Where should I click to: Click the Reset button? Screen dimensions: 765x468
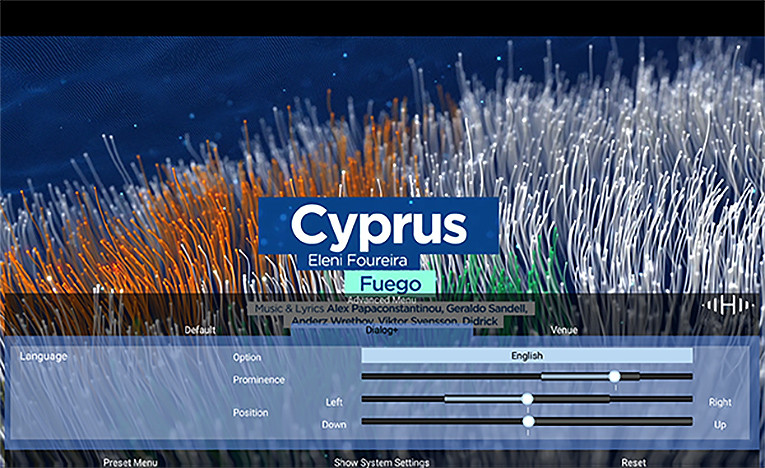(633, 462)
